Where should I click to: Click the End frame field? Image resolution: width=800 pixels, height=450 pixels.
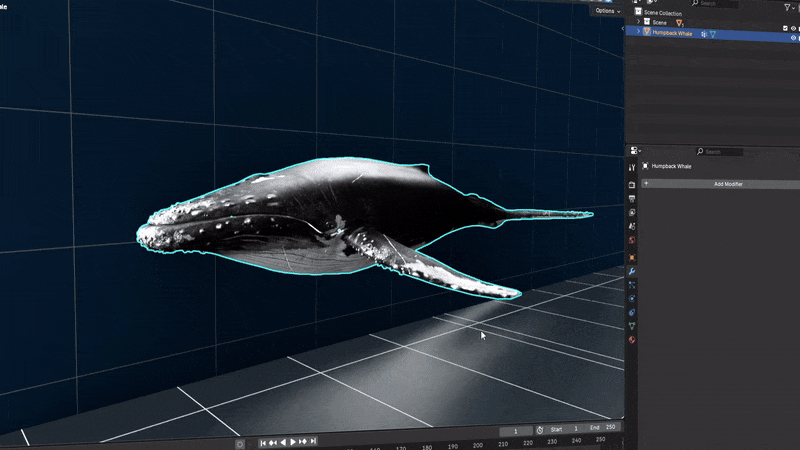tap(603, 427)
